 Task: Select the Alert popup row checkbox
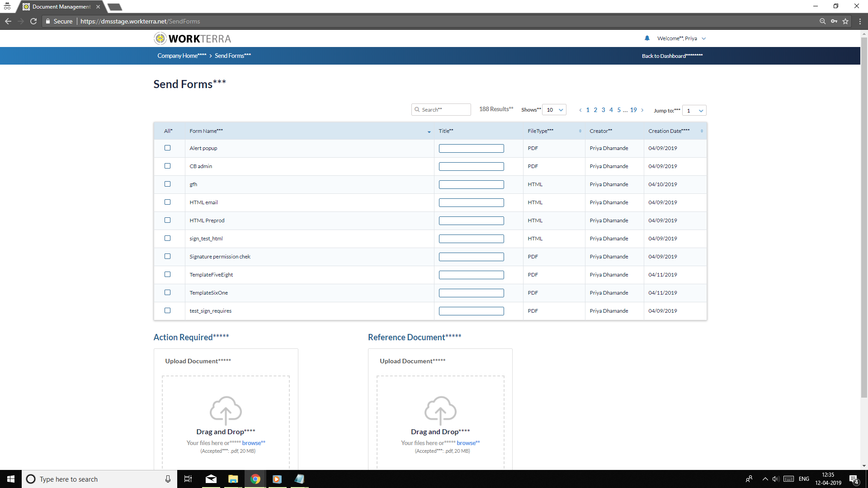pos(168,148)
